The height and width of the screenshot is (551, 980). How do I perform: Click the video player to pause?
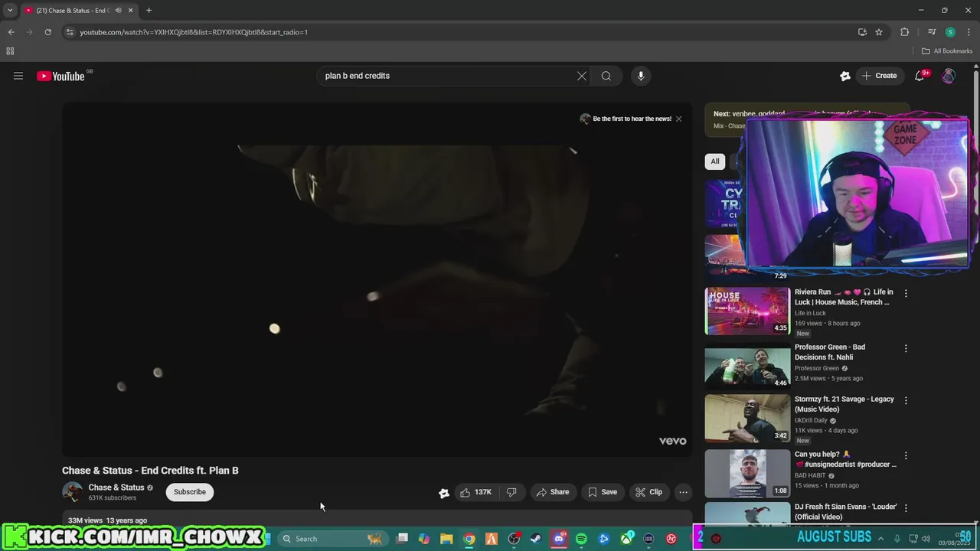pyautogui.click(x=377, y=280)
